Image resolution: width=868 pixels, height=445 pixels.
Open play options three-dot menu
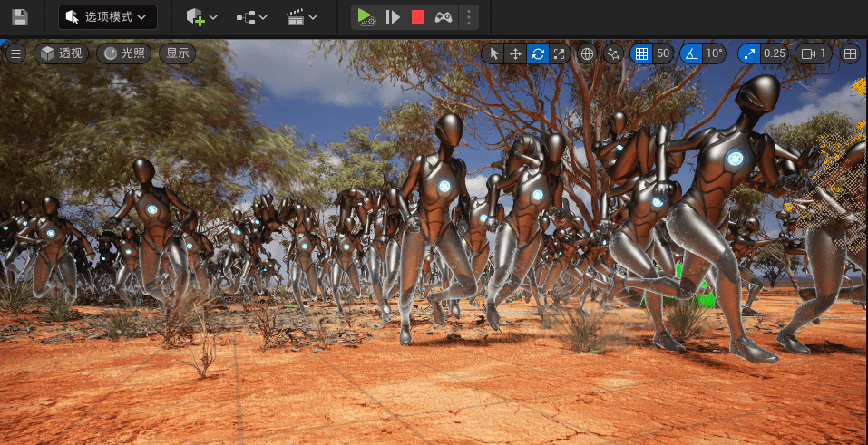pos(468,17)
